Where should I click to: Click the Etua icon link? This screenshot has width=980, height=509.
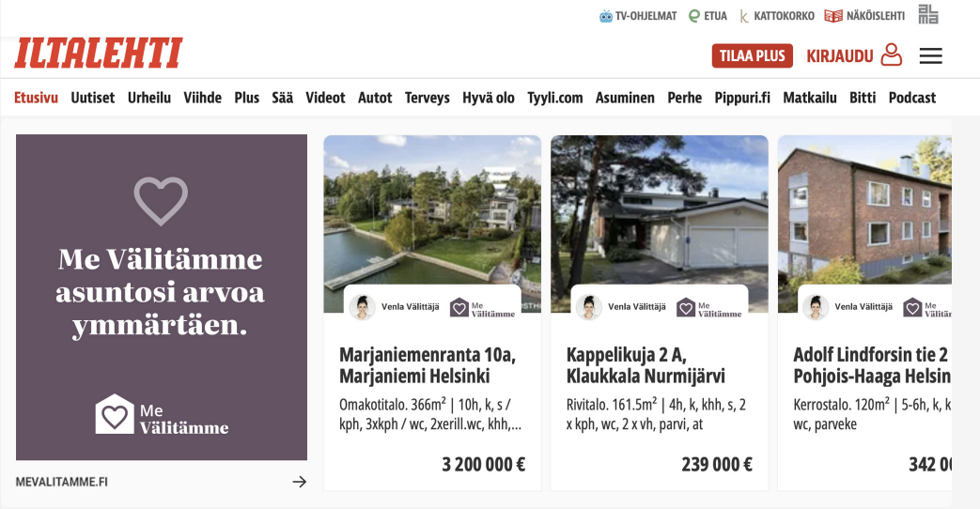pos(693,16)
